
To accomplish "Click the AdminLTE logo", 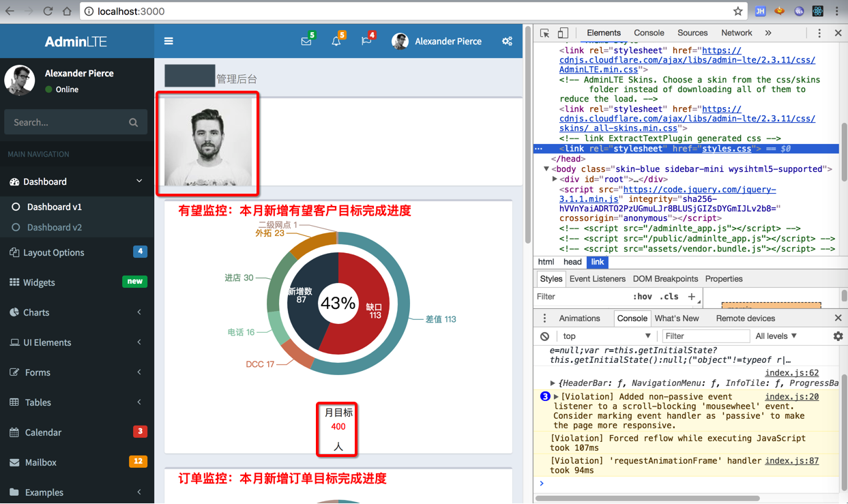I will [76, 42].
